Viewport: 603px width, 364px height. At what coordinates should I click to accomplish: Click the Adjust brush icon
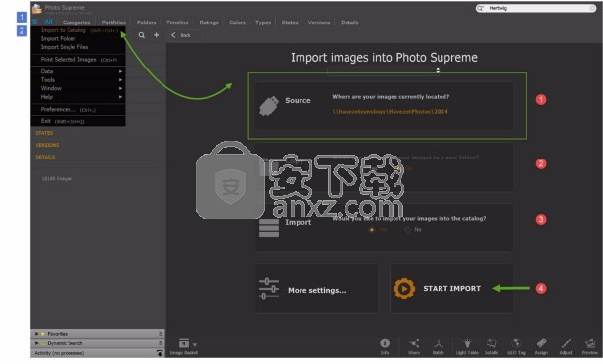[x=566, y=342]
